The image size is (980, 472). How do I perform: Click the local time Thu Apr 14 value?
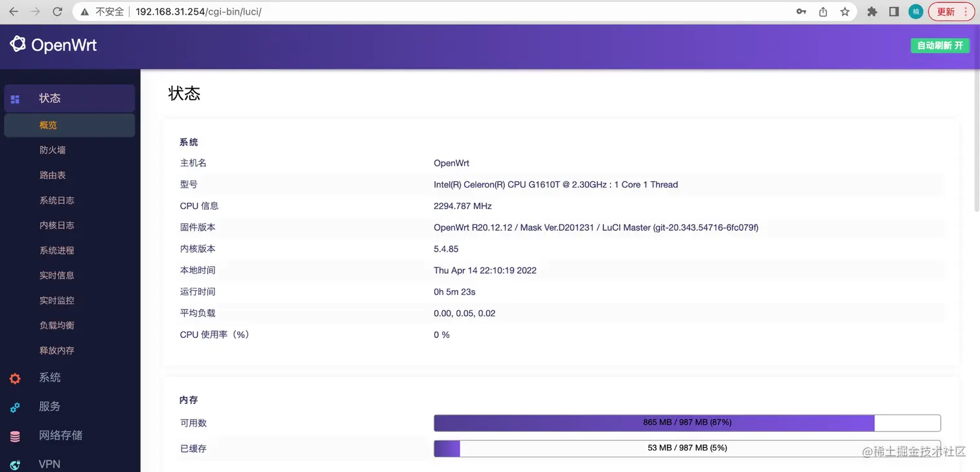pos(485,270)
